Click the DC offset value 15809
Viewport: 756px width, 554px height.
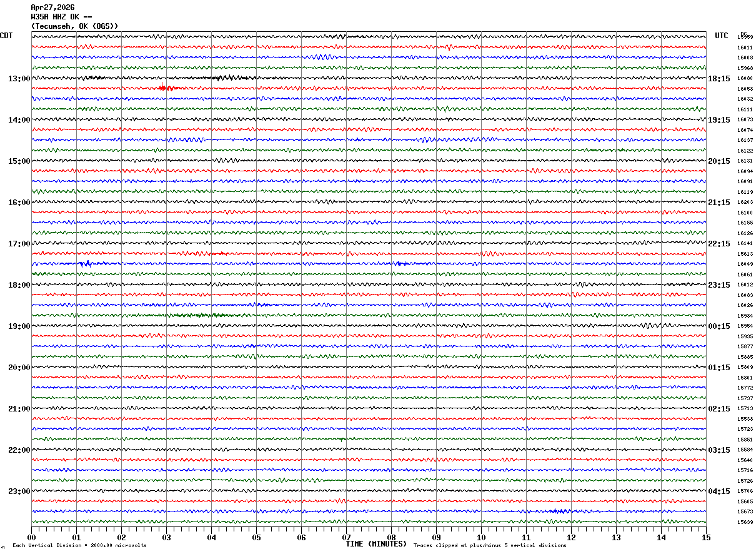pyautogui.click(x=745, y=368)
